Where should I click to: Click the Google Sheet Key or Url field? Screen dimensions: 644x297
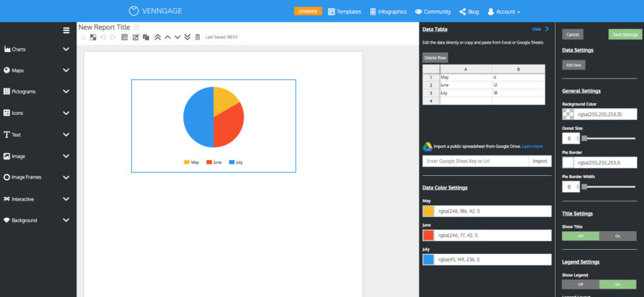[x=476, y=162]
